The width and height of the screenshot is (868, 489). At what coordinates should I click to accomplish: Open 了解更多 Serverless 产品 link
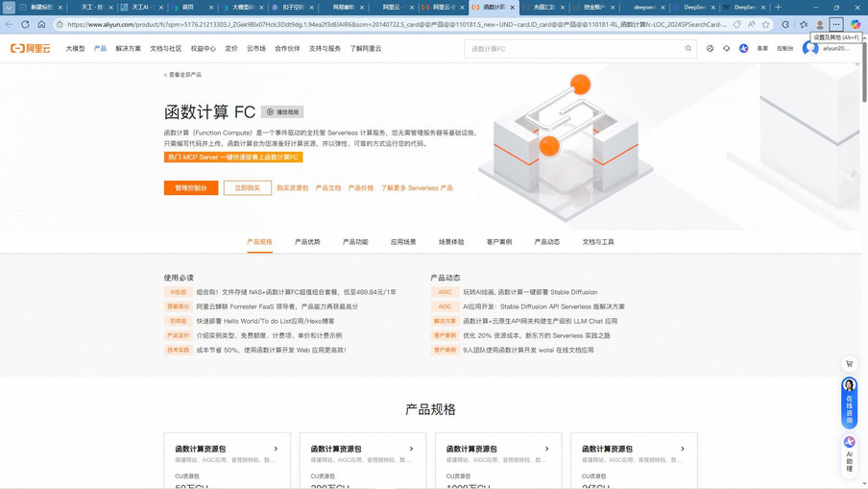click(417, 188)
